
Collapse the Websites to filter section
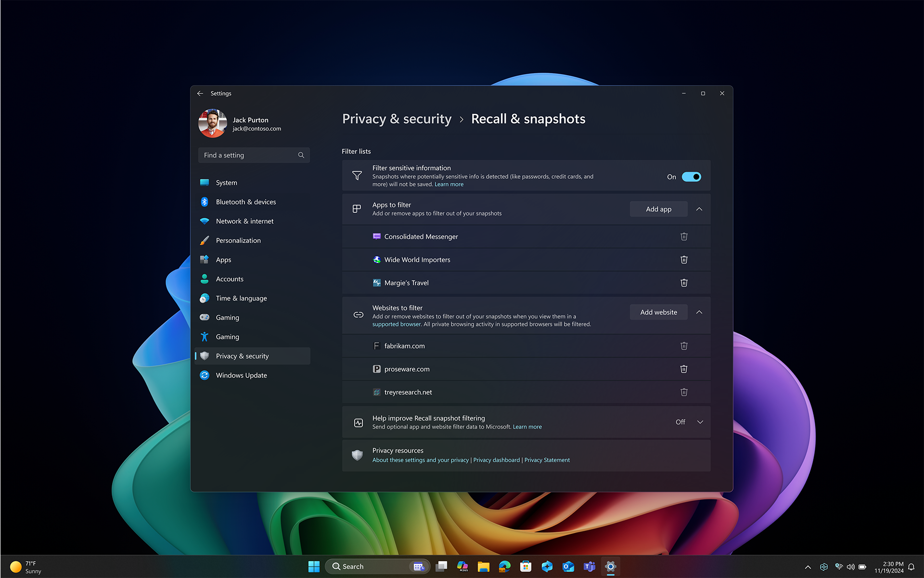[698, 312]
